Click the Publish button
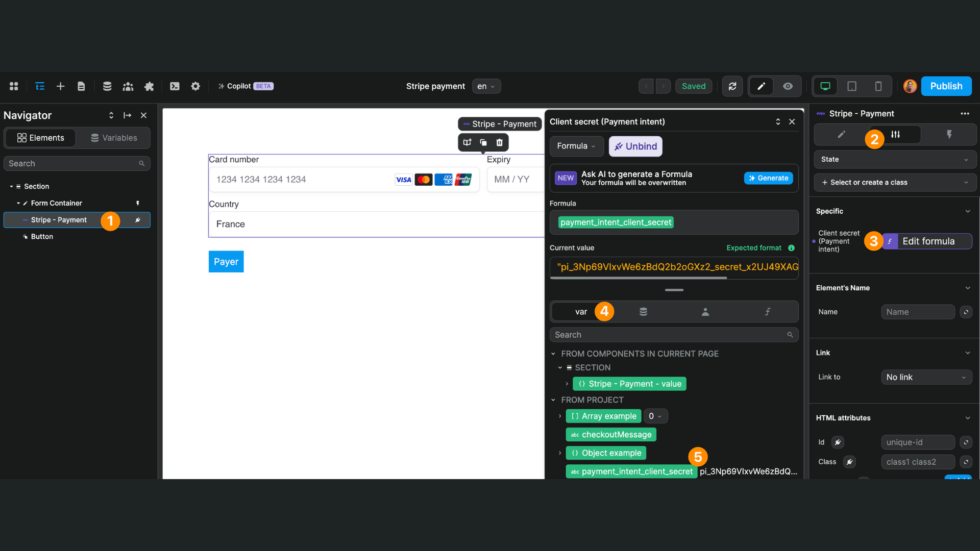This screenshot has height=551, width=980. pyautogui.click(x=946, y=86)
